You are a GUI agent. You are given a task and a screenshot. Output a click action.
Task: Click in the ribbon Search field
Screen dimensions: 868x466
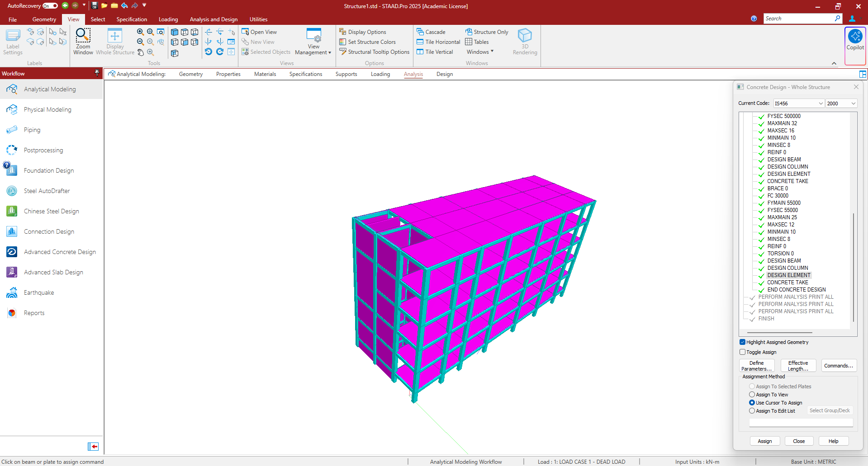click(798, 19)
